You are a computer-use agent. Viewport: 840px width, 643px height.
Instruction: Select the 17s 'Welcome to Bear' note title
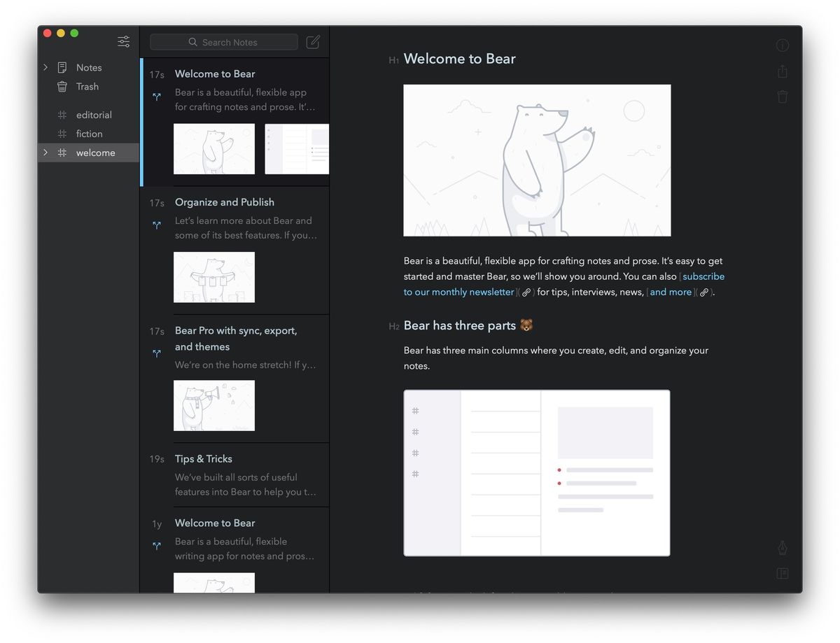pos(215,73)
